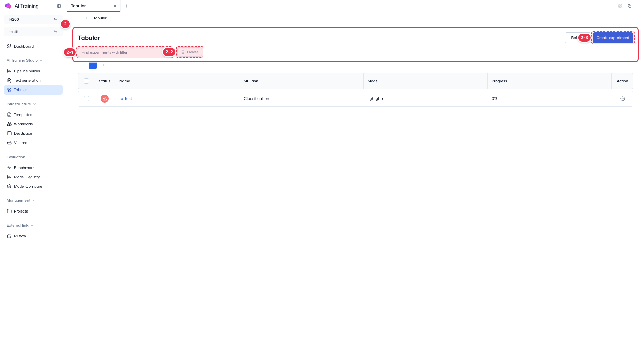Open action menu for ta-test row
Viewport: 644px width, 362px height.
(623, 99)
